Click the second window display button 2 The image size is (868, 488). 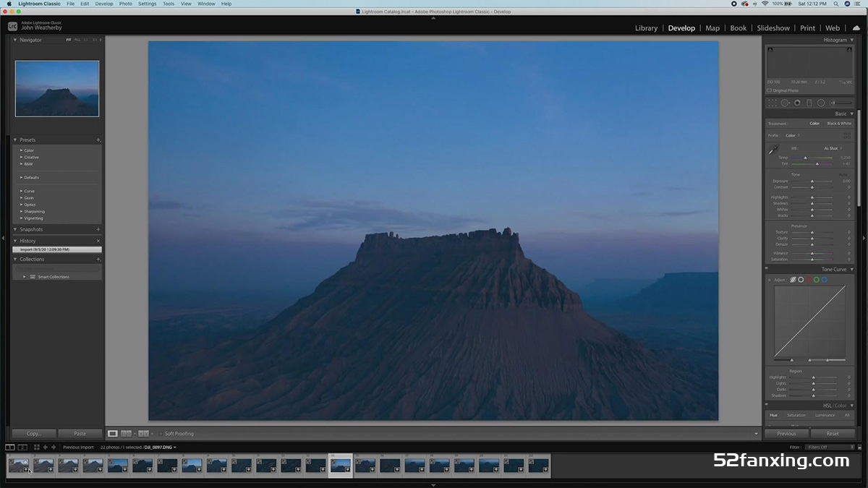[22, 448]
